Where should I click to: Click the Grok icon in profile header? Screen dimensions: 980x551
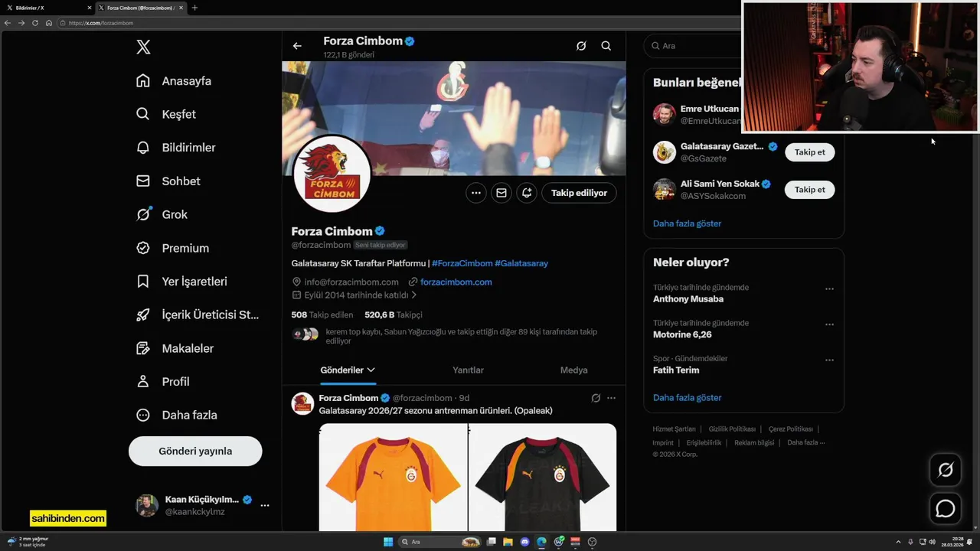[x=581, y=46]
